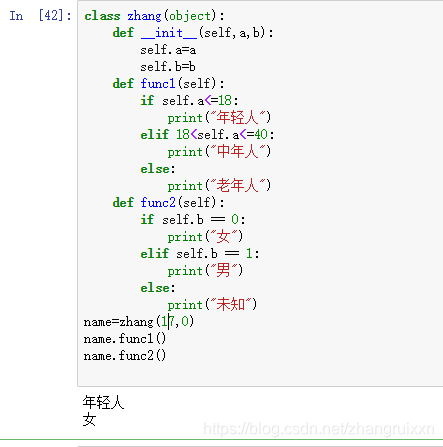Click the 'if self.b == 0:' line
Image resolution: width=443 pixels, height=447 pixels.
(x=193, y=220)
